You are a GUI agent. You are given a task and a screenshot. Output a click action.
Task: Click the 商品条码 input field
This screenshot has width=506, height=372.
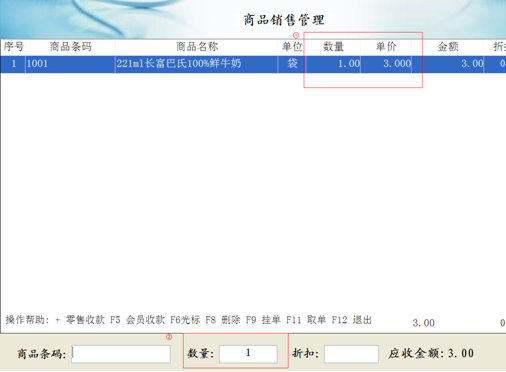[121, 354]
